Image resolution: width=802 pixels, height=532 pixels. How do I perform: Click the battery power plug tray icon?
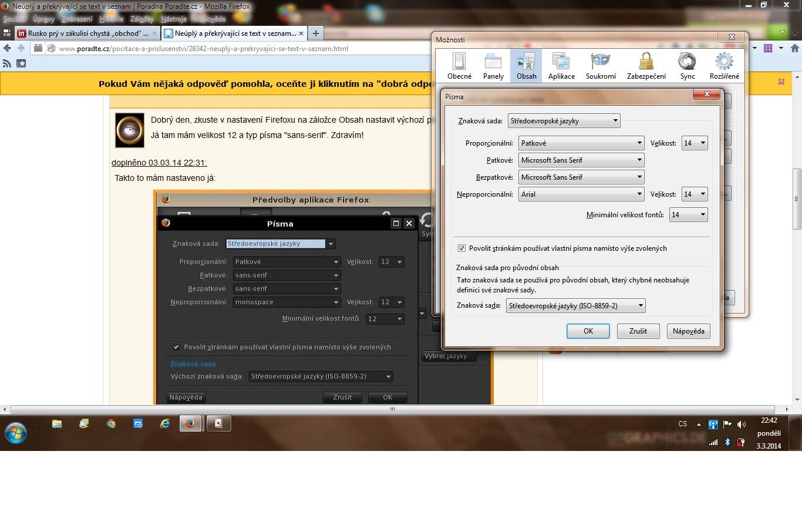[x=741, y=442]
